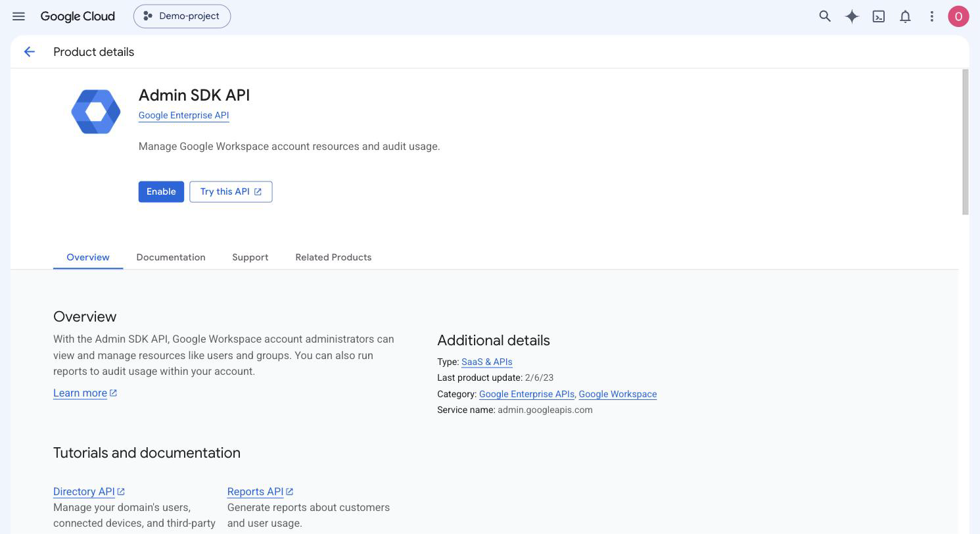This screenshot has height=534, width=980.
Task: Switch to the Documentation tab
Action: pos(171,257)
